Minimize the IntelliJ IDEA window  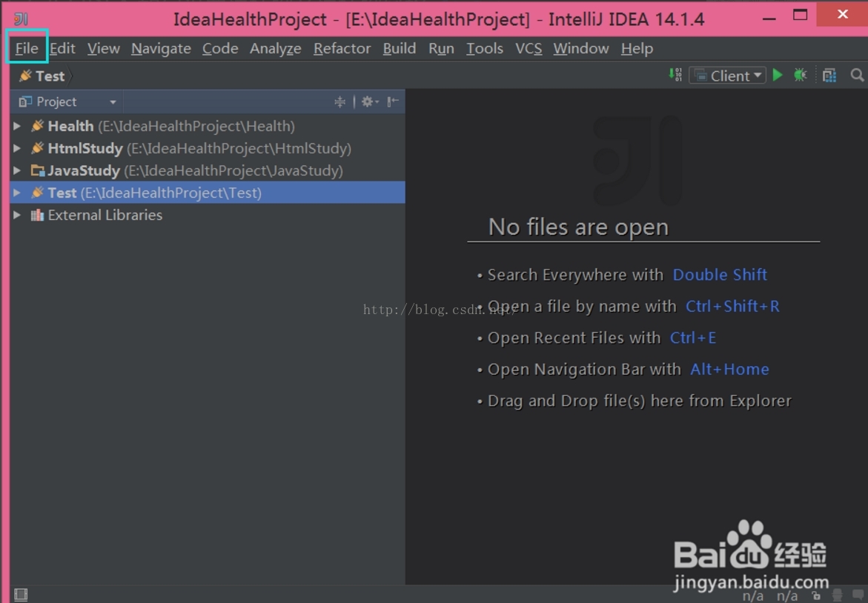pyautogui.click(x=769, y=18)
